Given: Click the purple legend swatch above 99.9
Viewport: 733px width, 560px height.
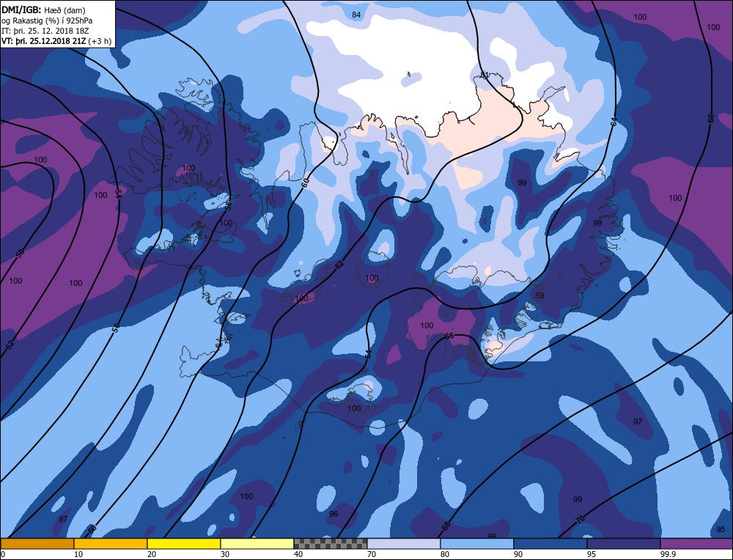Looking at the screenshot, I should click(696, 544).
